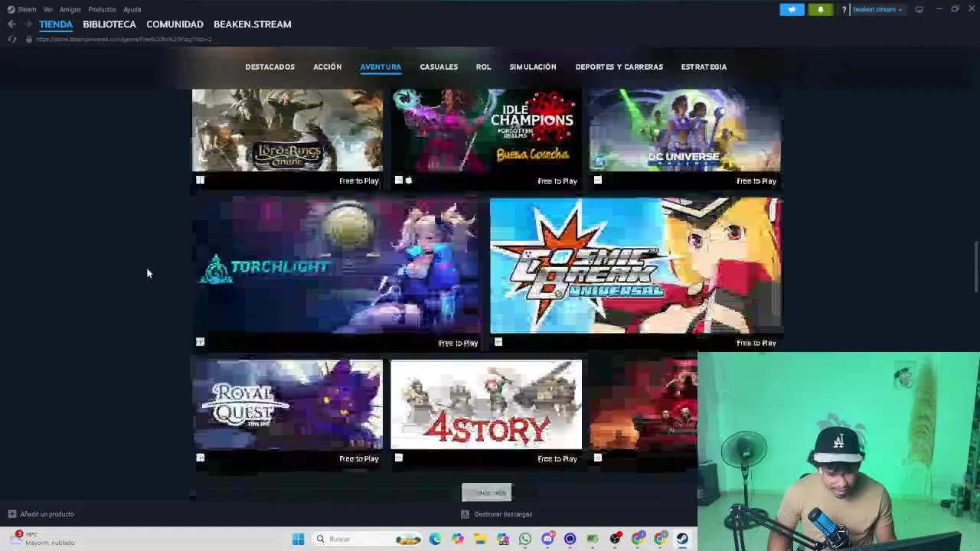Open the question mark help icon
This screenshot has width=980, height=551.
844,10
